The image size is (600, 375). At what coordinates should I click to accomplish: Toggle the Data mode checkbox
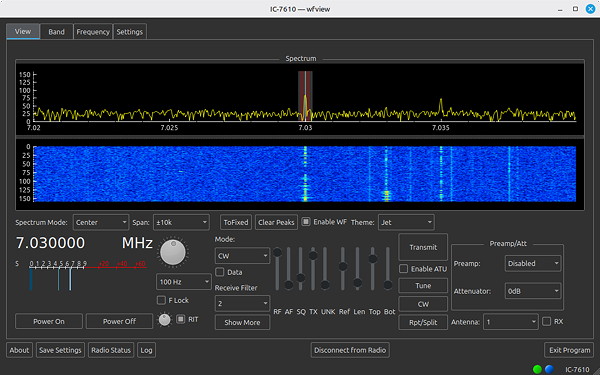click(220, 272)
